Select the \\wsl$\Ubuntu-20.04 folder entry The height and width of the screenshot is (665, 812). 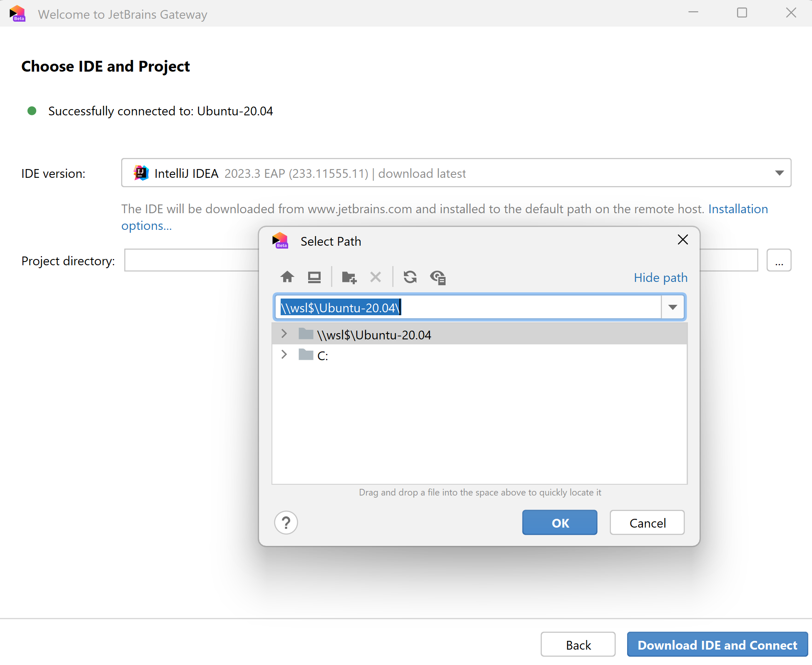click(374, 334)
